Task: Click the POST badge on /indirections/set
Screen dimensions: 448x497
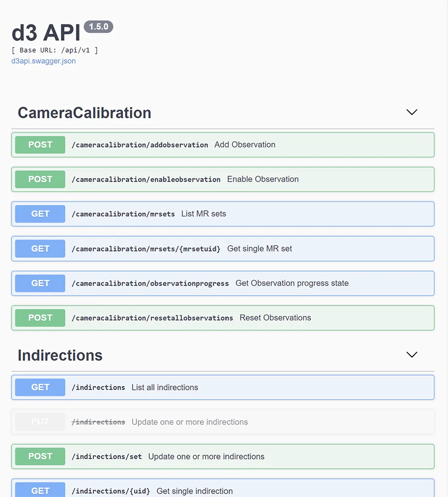Action: pyautogui.click(x=39, y=456)
